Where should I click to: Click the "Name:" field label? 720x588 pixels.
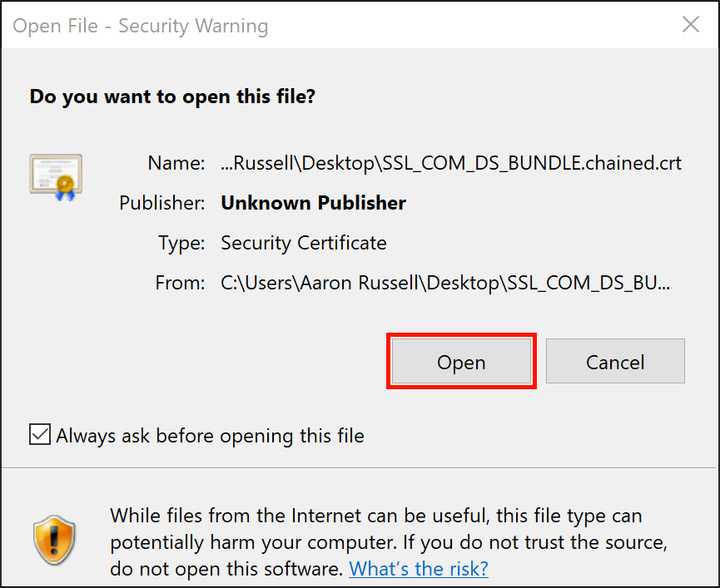click(176, 163)
